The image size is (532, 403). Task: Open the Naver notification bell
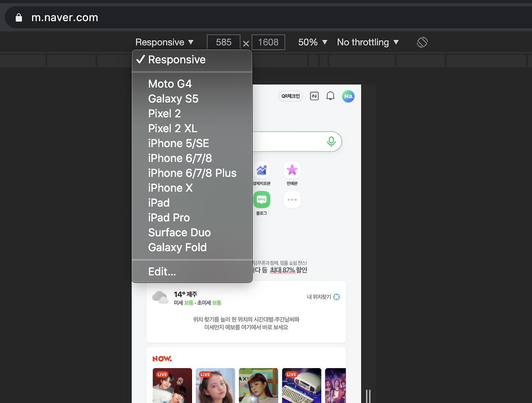330,96
